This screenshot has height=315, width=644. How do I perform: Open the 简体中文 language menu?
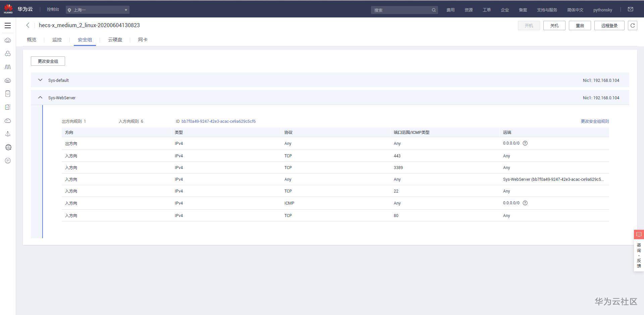click(575, 10)
